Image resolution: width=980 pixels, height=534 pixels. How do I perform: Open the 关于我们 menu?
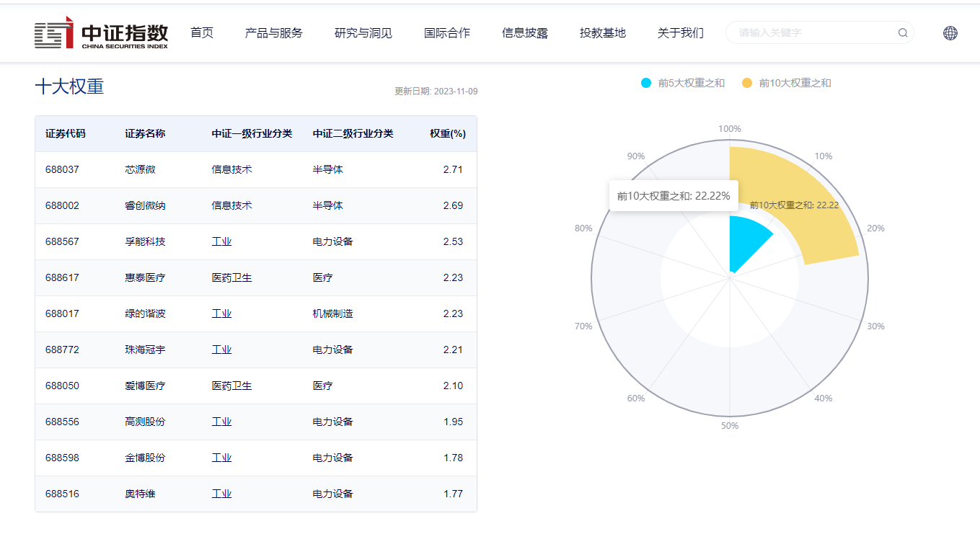(x=679, y=32)
